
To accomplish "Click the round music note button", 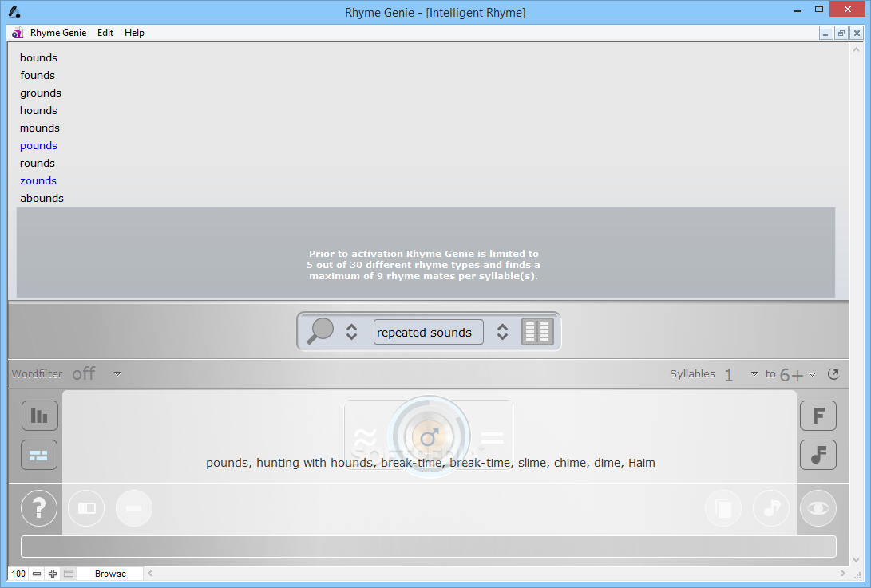I will tap(771, 508).
